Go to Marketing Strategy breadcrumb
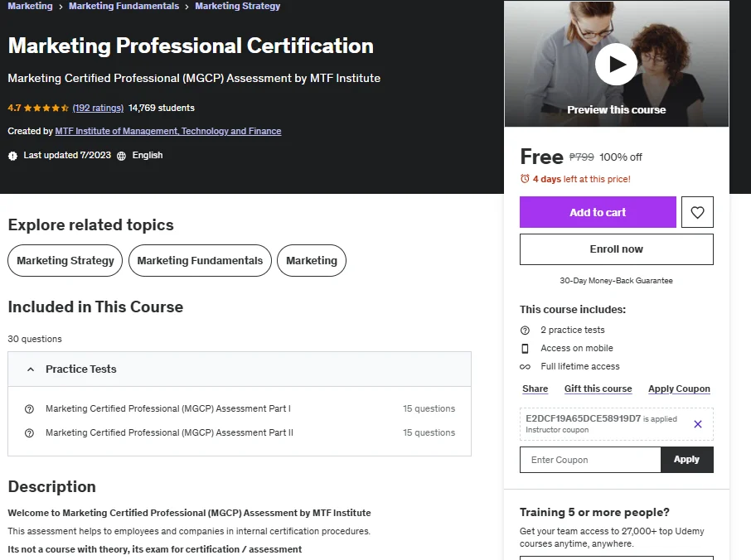 [x=238, y=7]
